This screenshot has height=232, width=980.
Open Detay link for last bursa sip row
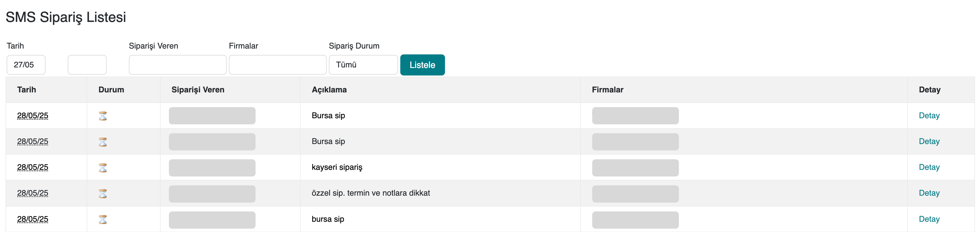tap(929, 219)
